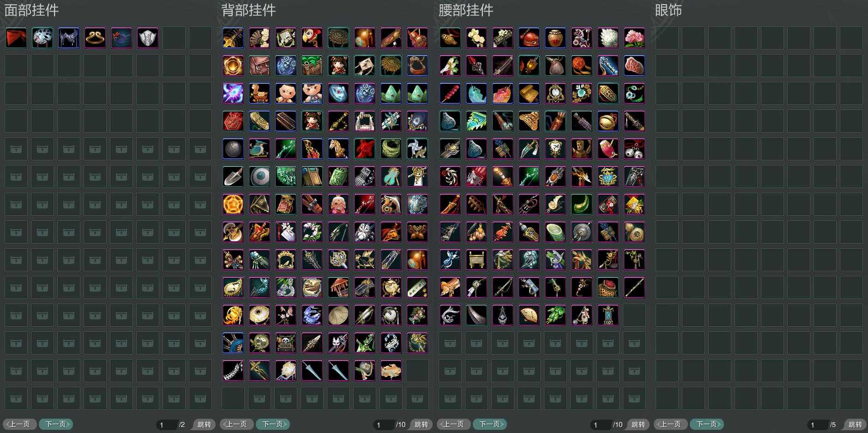Choose the red parrot back accessory
This screenshot has height=433, width=868.
point(312,38)
